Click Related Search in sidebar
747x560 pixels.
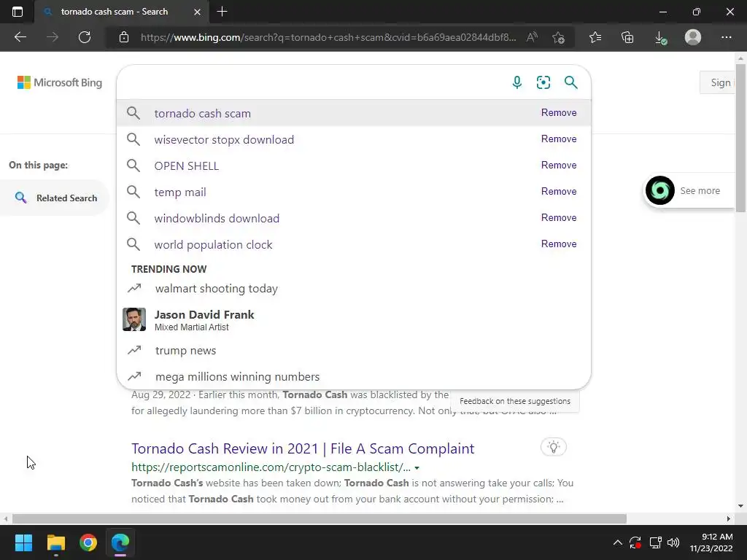pyautogui.click(x=55, y=198)
